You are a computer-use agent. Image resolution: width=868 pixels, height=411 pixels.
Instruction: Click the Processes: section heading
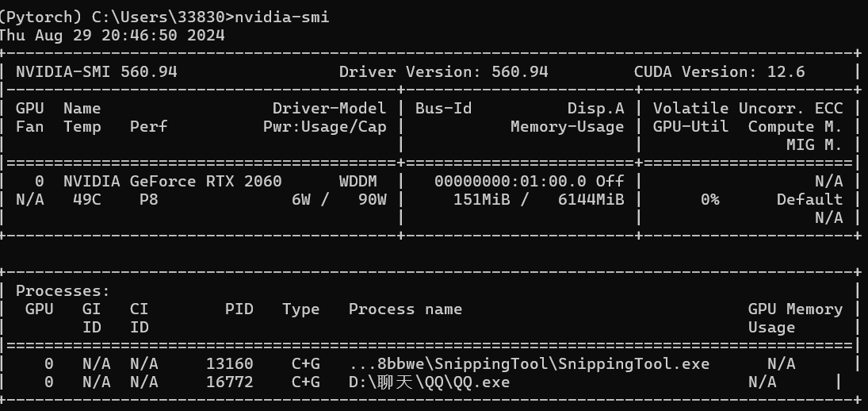pos(63,291)
